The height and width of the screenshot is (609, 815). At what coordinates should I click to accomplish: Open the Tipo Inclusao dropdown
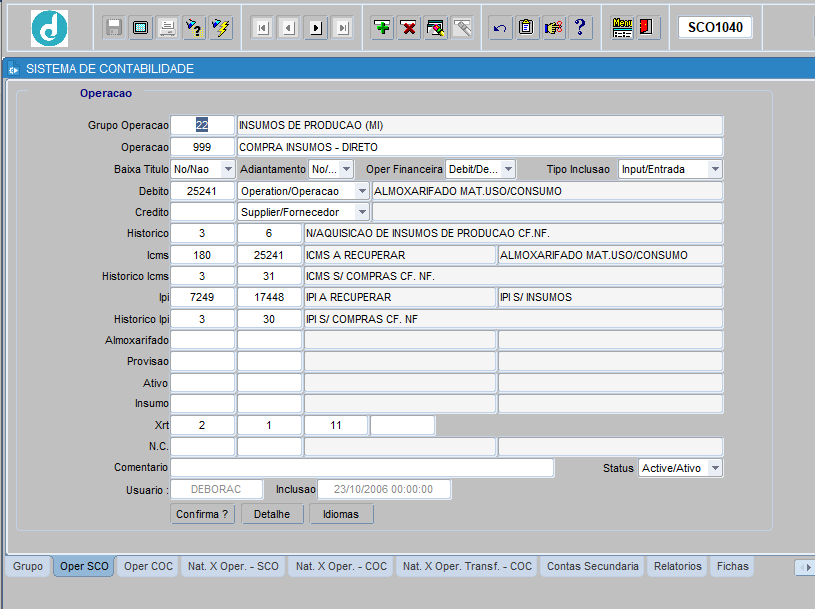[x=716, y=169]
